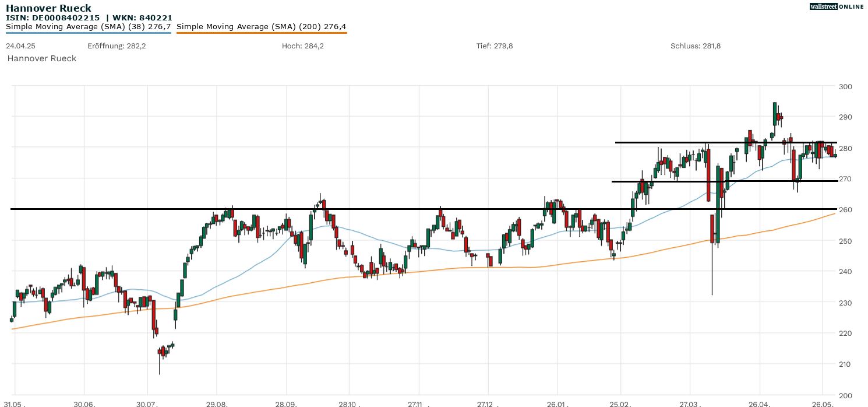The width and height of the screenshot is (868, 407).
Task: Select the ISIN DE0008402215 text
Action: click(53, 18)
